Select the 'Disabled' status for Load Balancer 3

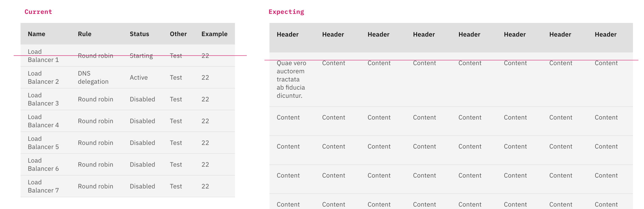[142, 99]
